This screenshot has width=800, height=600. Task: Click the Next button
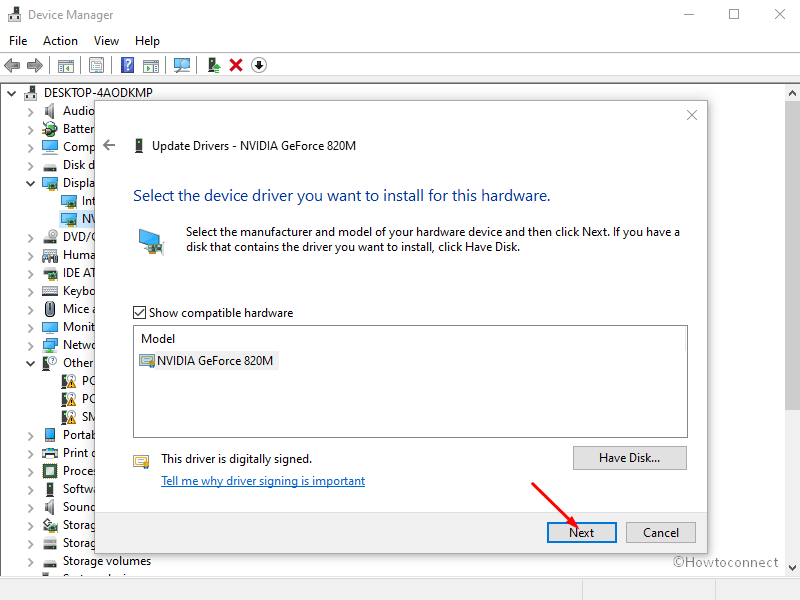point(582,533)
